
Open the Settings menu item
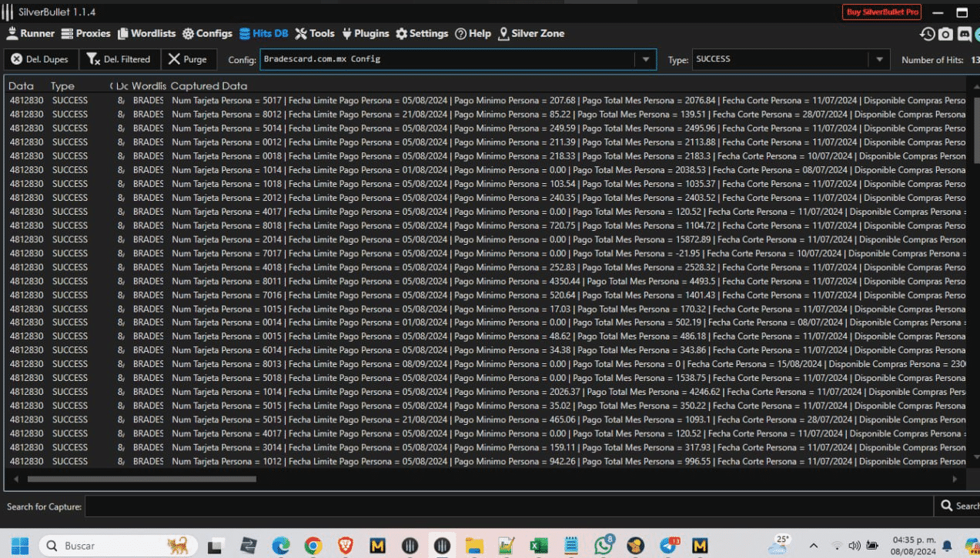422,34
